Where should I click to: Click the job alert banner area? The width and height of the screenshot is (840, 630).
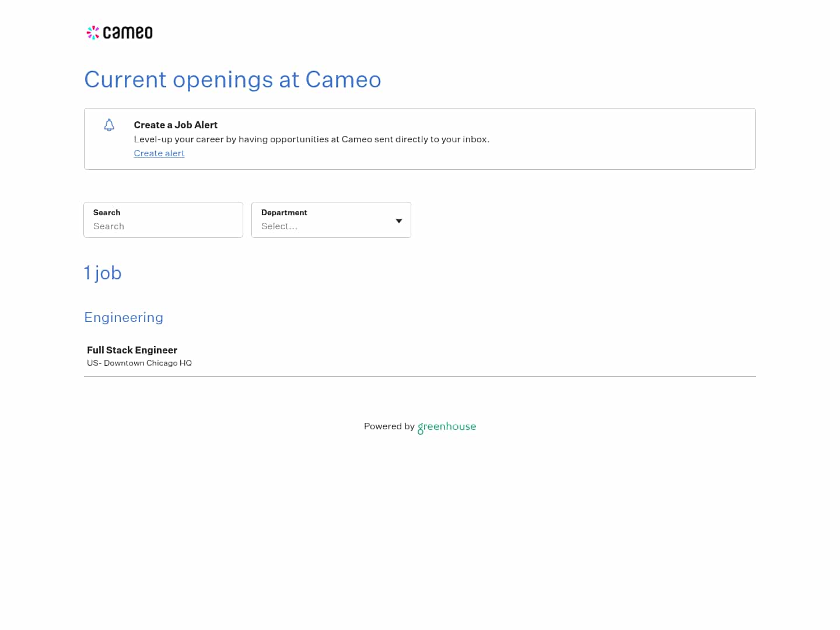coord(420,139)
